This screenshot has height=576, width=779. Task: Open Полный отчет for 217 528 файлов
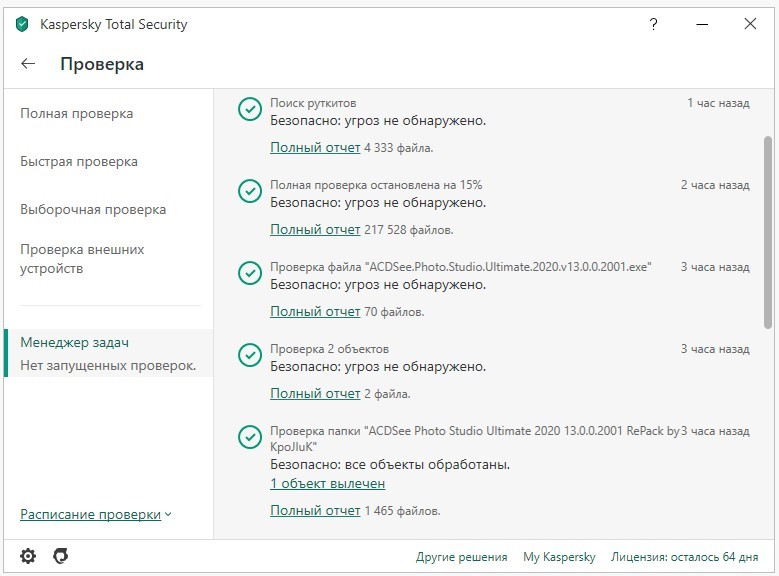pyautogui.click(x=315, y=229)
